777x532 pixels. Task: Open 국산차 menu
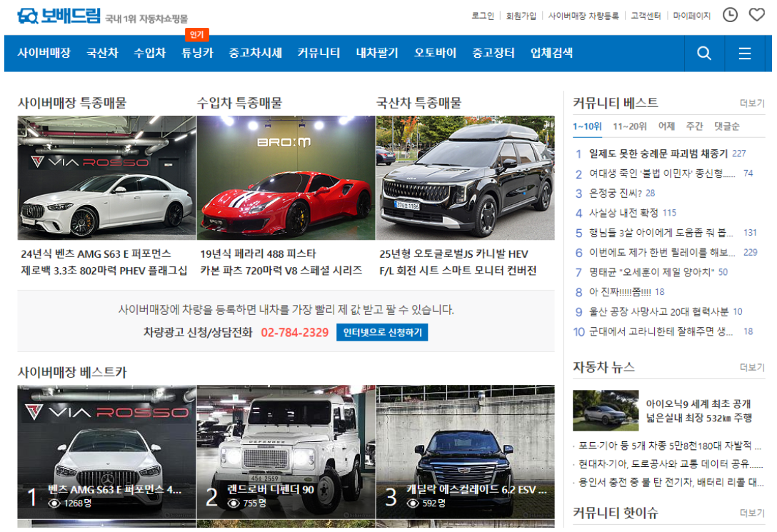[102, 53]
